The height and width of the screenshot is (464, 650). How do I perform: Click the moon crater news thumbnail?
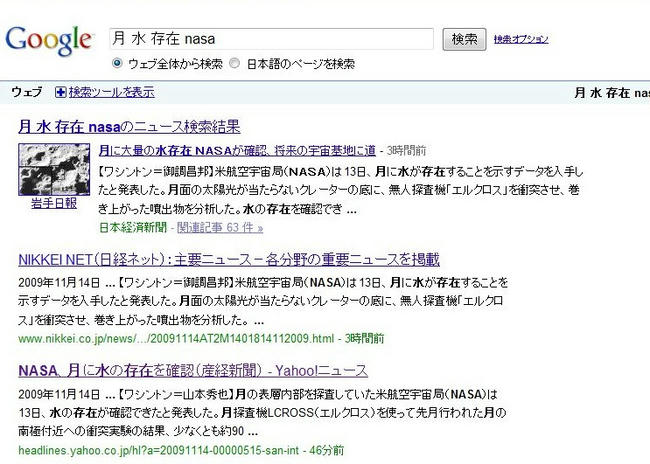point(54,169)
